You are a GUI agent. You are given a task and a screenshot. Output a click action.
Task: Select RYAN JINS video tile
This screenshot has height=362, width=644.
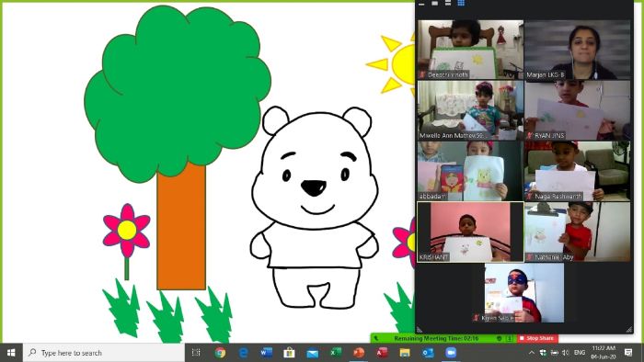(x=577, y=110)
